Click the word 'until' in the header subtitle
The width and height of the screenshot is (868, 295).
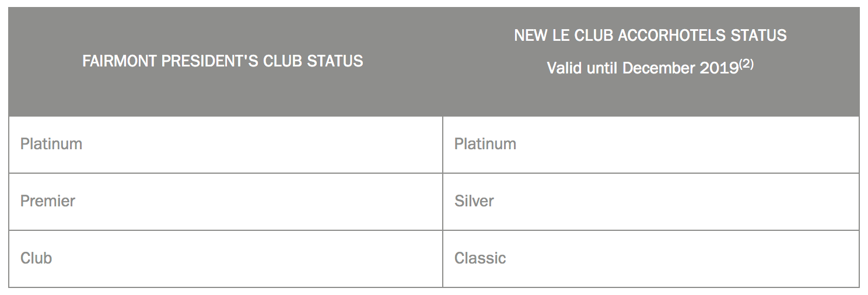[x=602, y=68]
